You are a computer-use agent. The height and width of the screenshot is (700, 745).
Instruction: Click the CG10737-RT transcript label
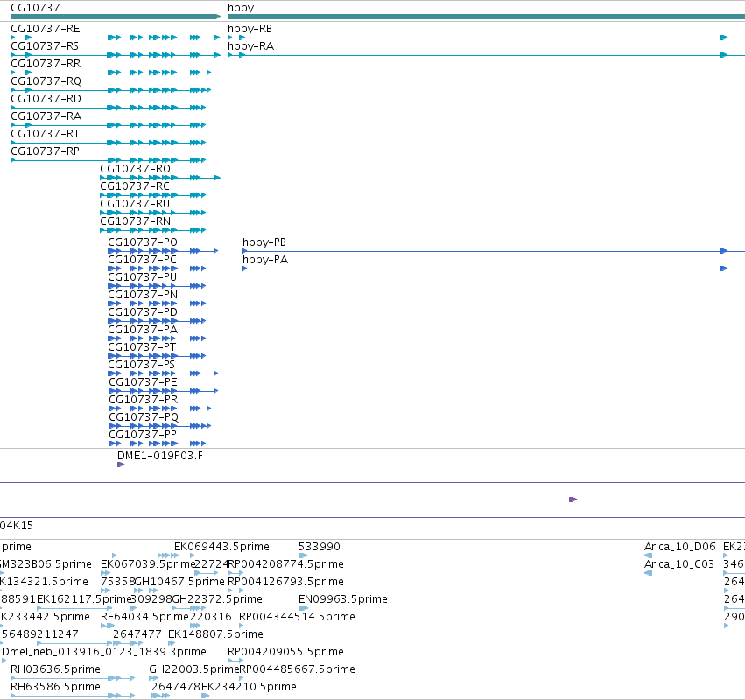46,134
